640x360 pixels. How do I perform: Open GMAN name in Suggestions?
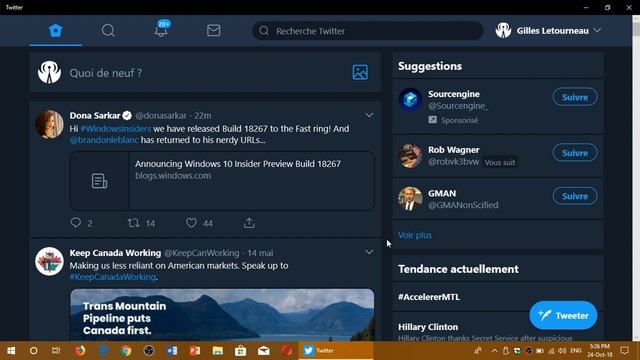click(442, 193)
